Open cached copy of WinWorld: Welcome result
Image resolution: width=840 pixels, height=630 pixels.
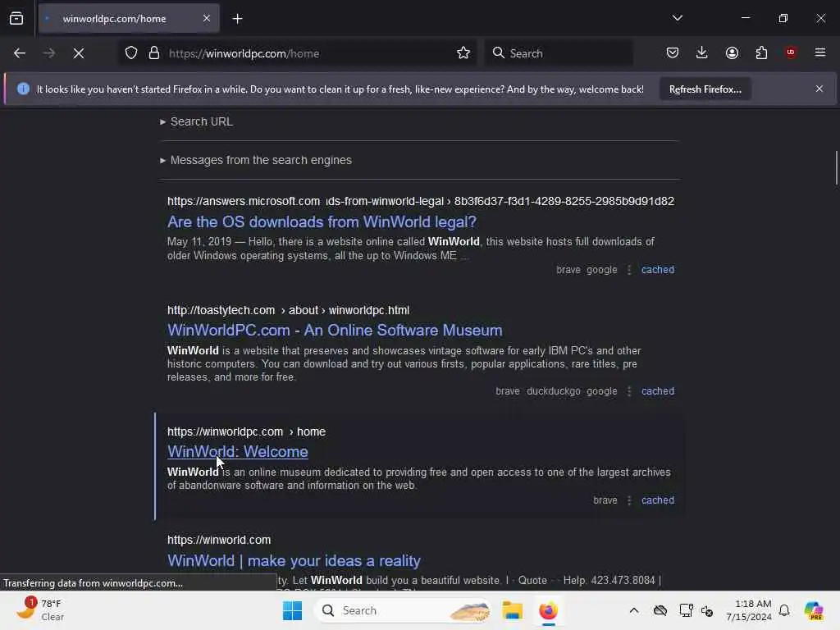point(658,500)
